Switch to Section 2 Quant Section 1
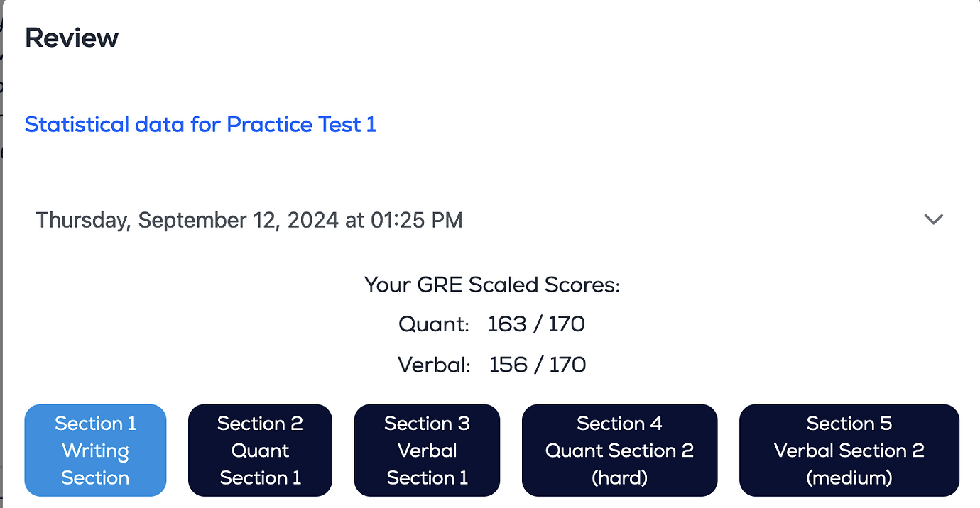 [x=260, y=450]
